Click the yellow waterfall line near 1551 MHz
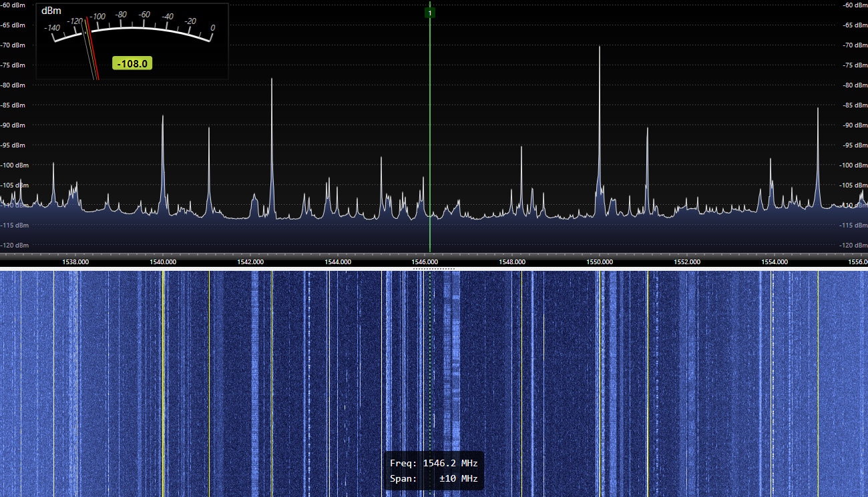Viewport: 868px width, 497px height. (x=647, y=384)
